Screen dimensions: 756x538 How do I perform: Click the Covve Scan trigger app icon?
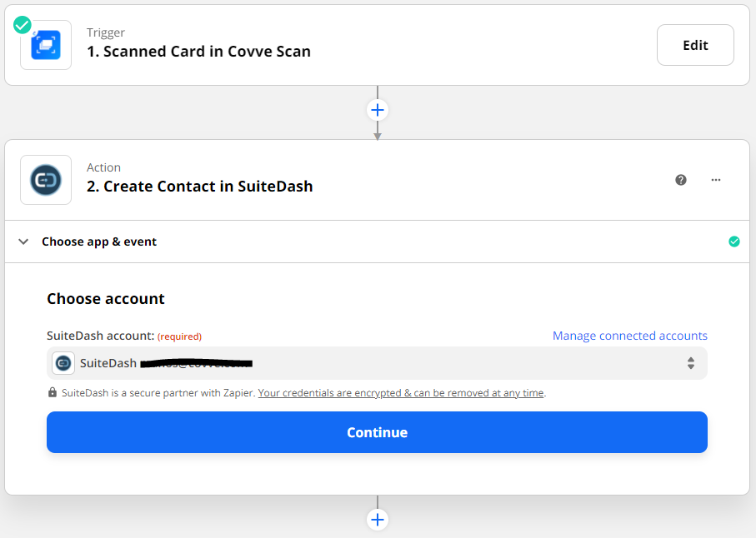46,45
